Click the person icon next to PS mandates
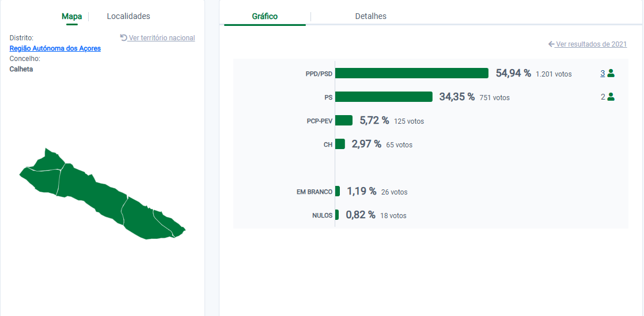The width and height of the screenshot is (644, 316). click(611, 97)
